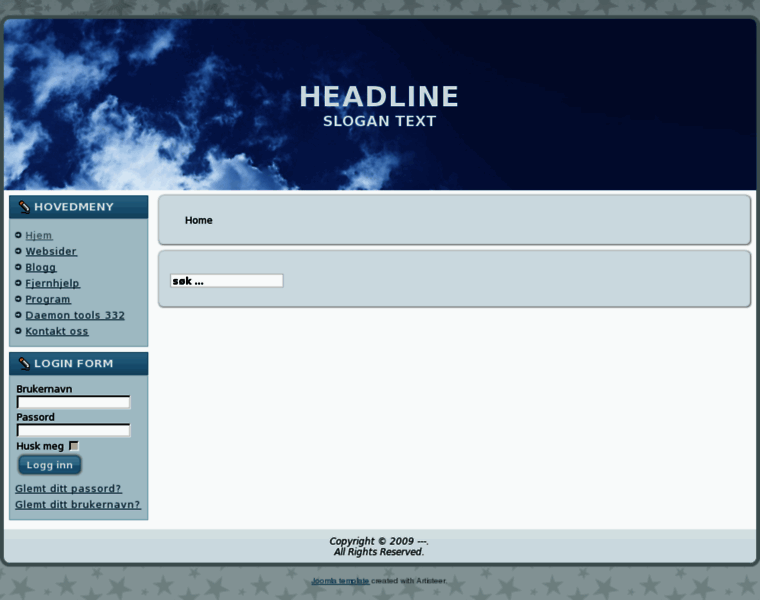Click the pencil icon beside Login Form

[24, 363]
